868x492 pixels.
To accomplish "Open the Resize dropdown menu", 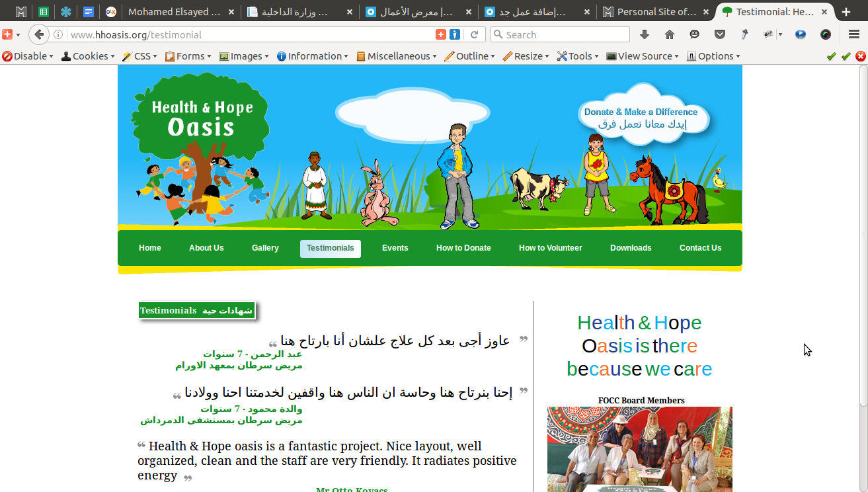I will (526, 56).
